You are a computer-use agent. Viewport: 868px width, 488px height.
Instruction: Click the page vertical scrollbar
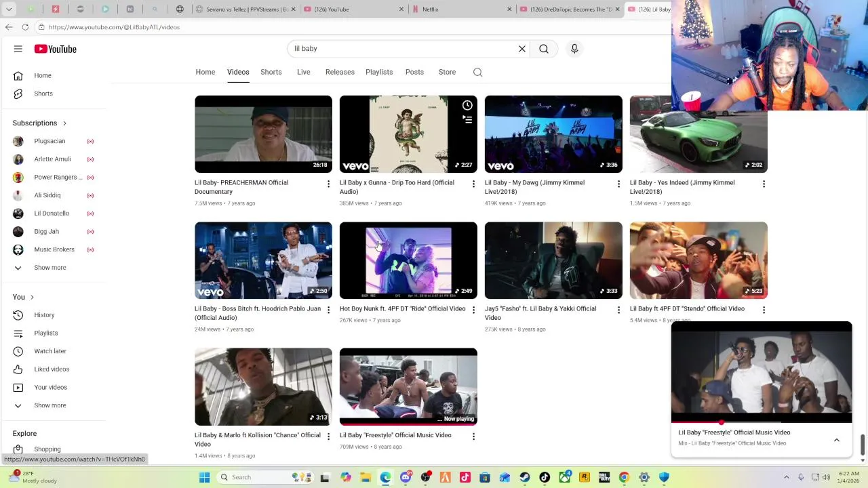pyautogui.click(x=863, y=445)
